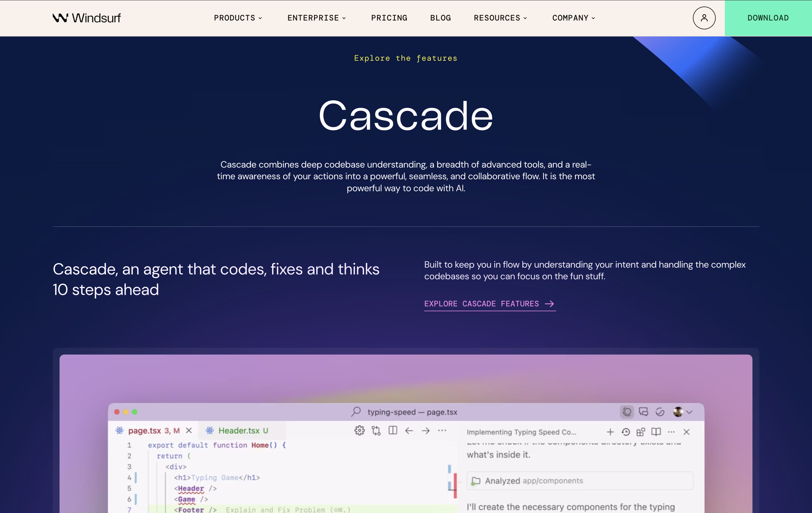Close the Cascade chat panel with X
This screenshot has width=812, height=513.
pyautogui.click(x=687, y=432)
